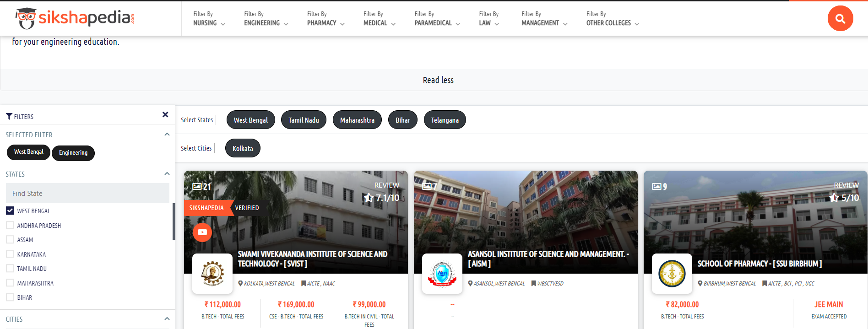Click bookmark icon beside AICTE, BCI, PCI, UGC
Image resolution: width=868 pixels, height=329 pixels.
pyautogui.click(x=765, y=284)
